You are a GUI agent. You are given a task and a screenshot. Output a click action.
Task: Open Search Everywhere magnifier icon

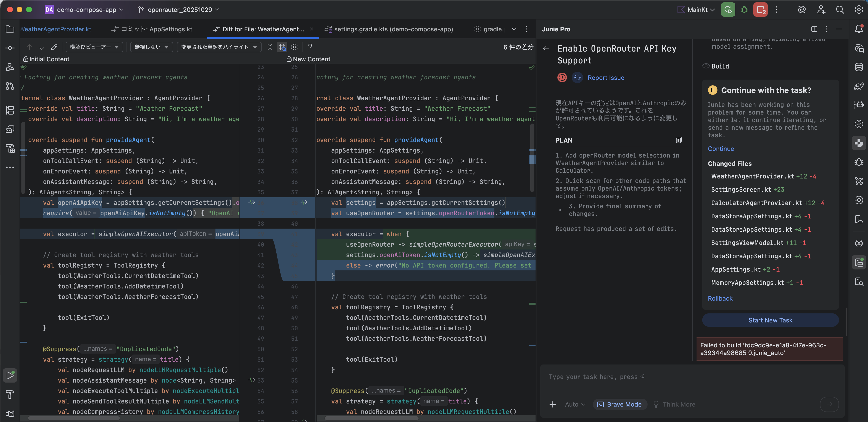[840, 10]
